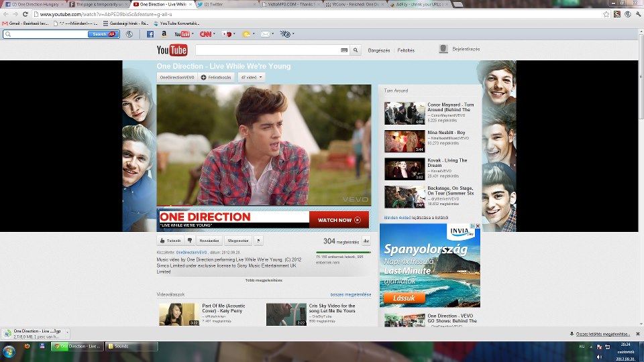Flag the video with the flag icon

(x=259, y=240)
